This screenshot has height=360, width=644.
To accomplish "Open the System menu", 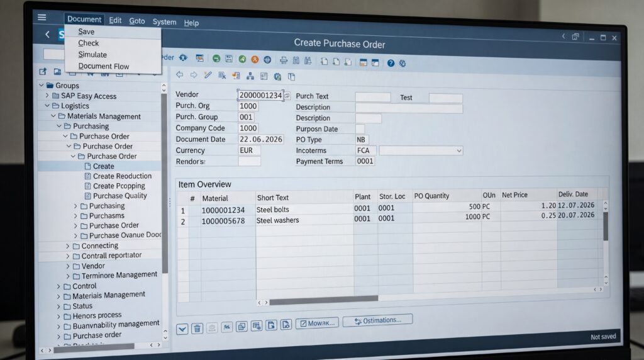I will 164,22.
